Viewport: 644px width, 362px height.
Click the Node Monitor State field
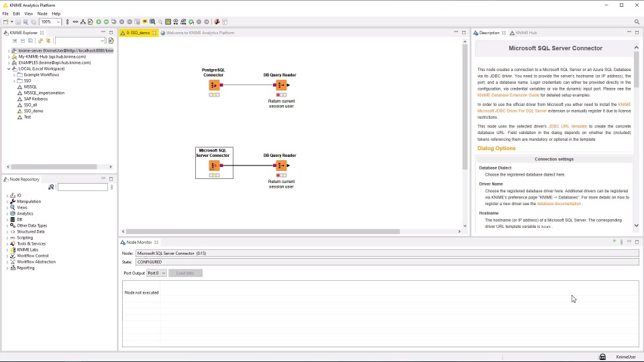[387, 262]
